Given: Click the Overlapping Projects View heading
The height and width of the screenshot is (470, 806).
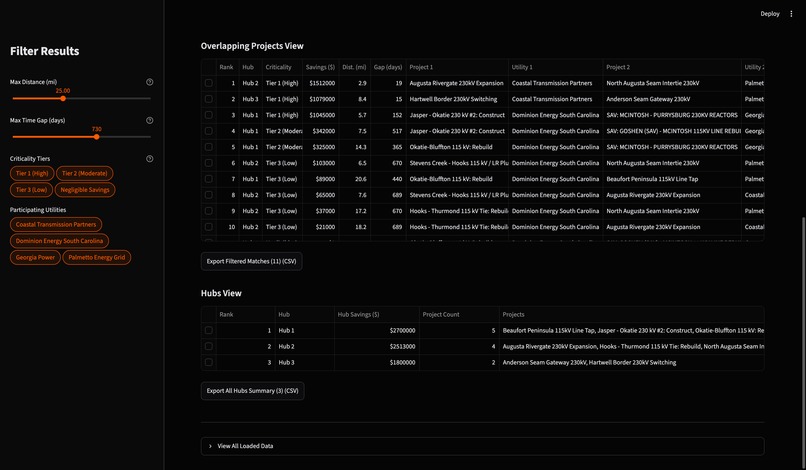Looking at the screenshot, I should [x=252, y=46].
